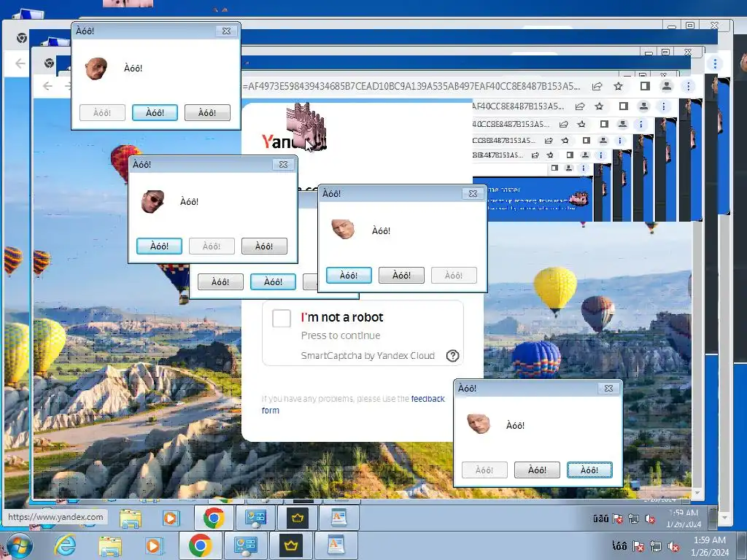Click greyed-out 'Àóô!' button in sunglasses-face dialog

tap(212, 246)
